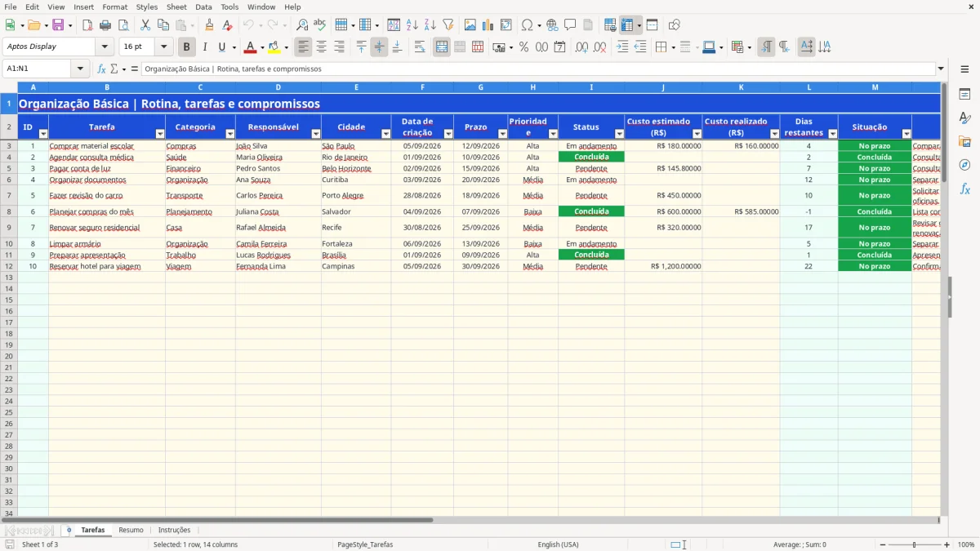This screenshot has height=551, width=980.
Task: Insert a chart using the toolbar icon
Action: click(488, 25)
